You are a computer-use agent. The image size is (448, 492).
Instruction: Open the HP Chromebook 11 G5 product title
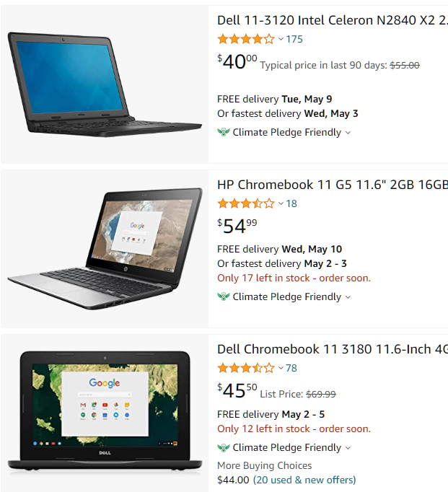coord(333,185)
